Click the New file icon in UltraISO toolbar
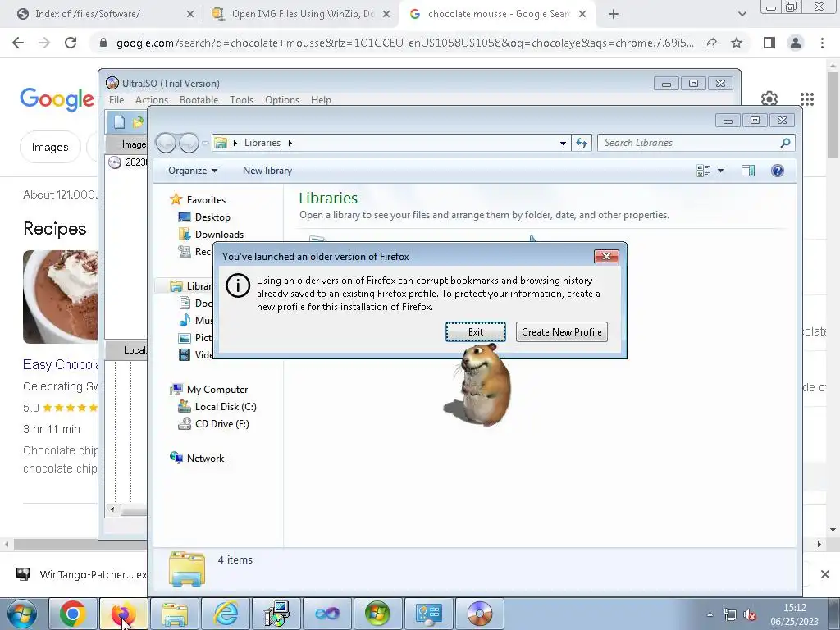 pyautogui.click(x=119, y=122)
